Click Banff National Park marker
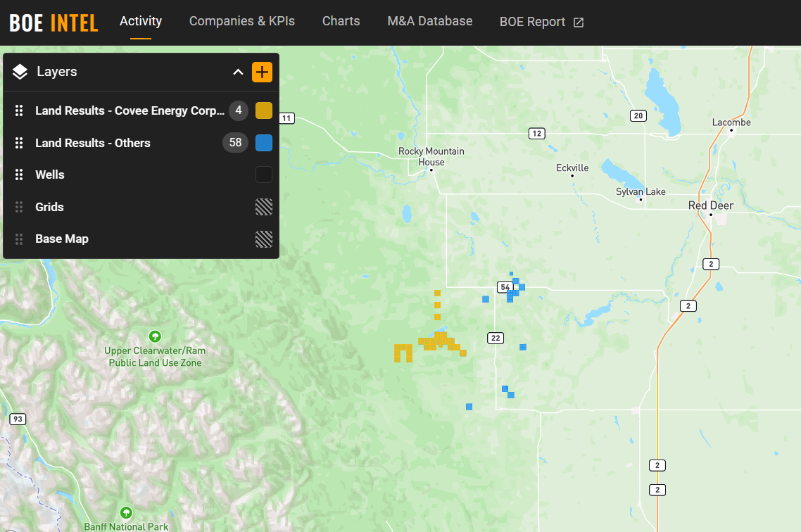This screenshot has width=801, height=532. 126,512
